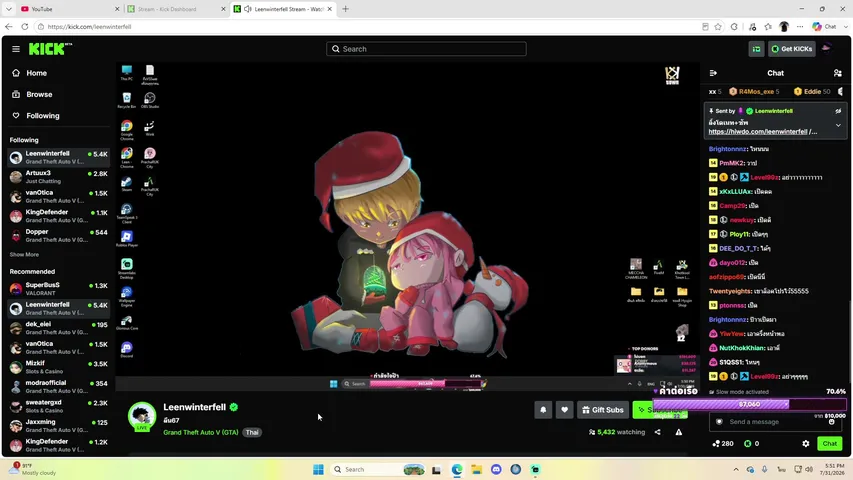The image size is (853, 480).
Task: Collapse the chat panel
Action: coord(713,73)
